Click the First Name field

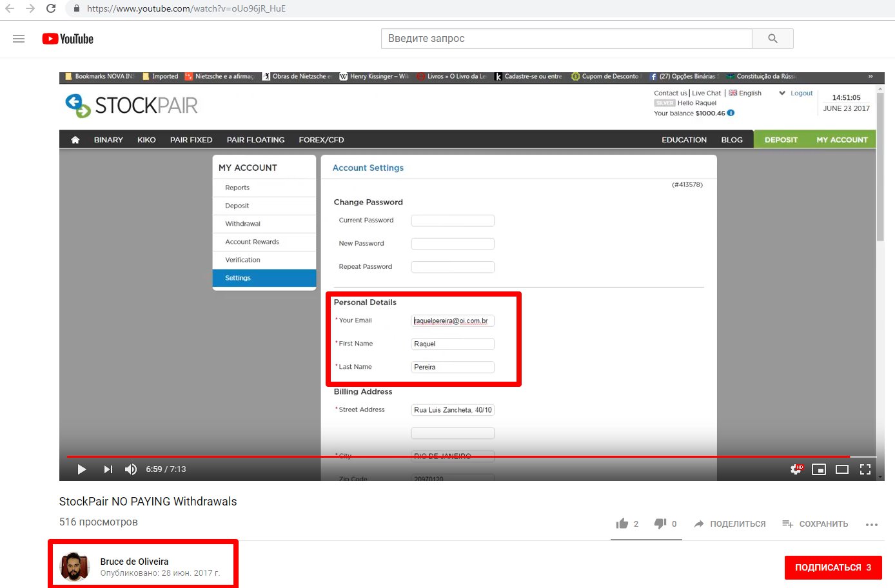(453, 344)
